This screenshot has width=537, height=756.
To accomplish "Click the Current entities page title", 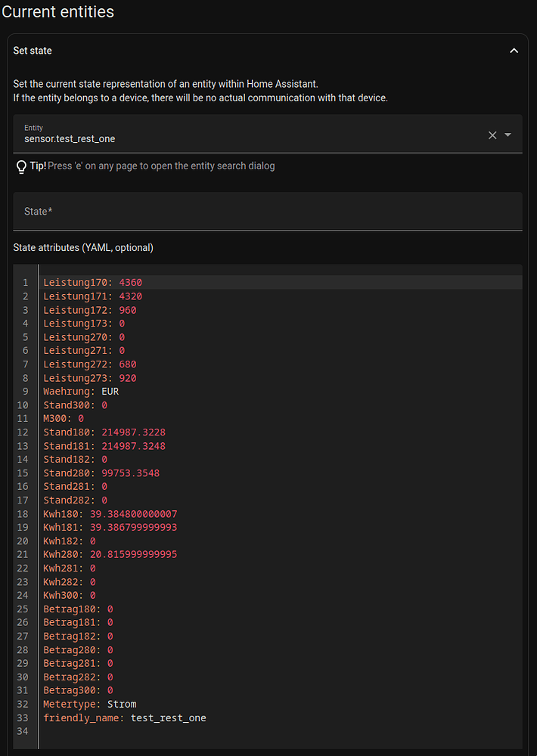I will pyautogui.click(x=57, y=12).
